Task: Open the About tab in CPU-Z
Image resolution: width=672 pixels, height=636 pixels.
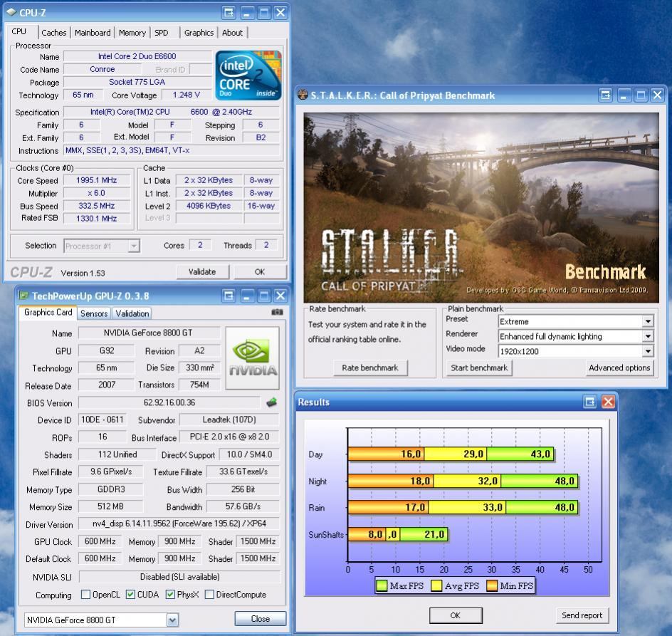Action: (232, 33)
